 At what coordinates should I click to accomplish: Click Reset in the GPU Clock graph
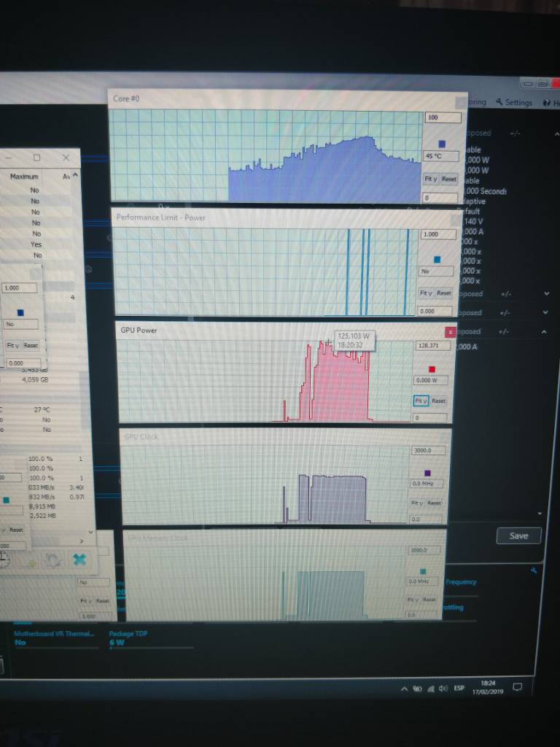pyautogui.click(x=434, y=503)
